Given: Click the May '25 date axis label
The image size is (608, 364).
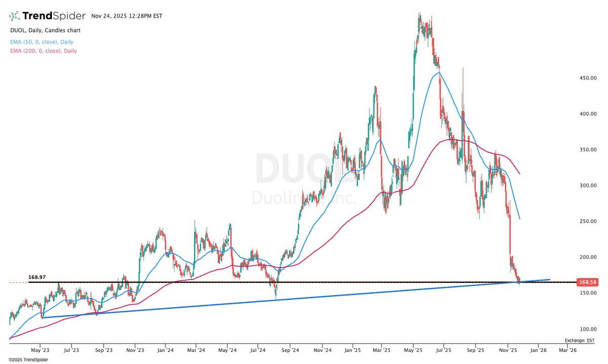Looking at the screenshot, I should click(x=414, y=350).
